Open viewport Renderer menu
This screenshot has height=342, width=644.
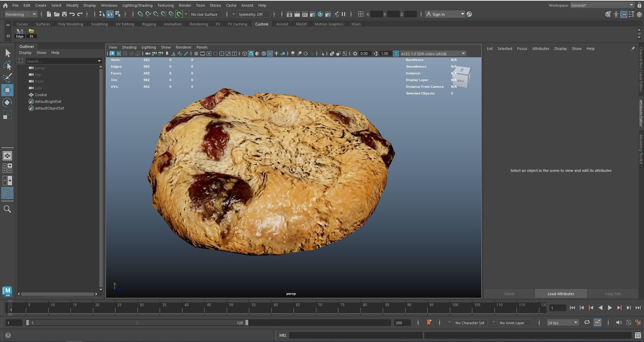point(183,47)
